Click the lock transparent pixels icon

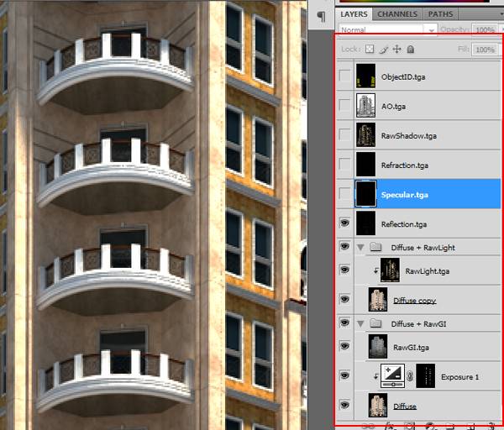(370, 50)
